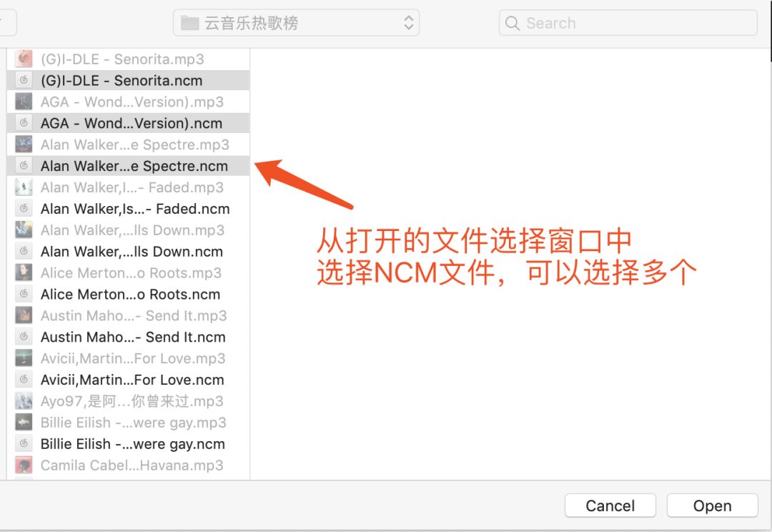Click the NCM icon next to AGA - Wond...Version).ncm
772x532 pixels.
(23, 123)
